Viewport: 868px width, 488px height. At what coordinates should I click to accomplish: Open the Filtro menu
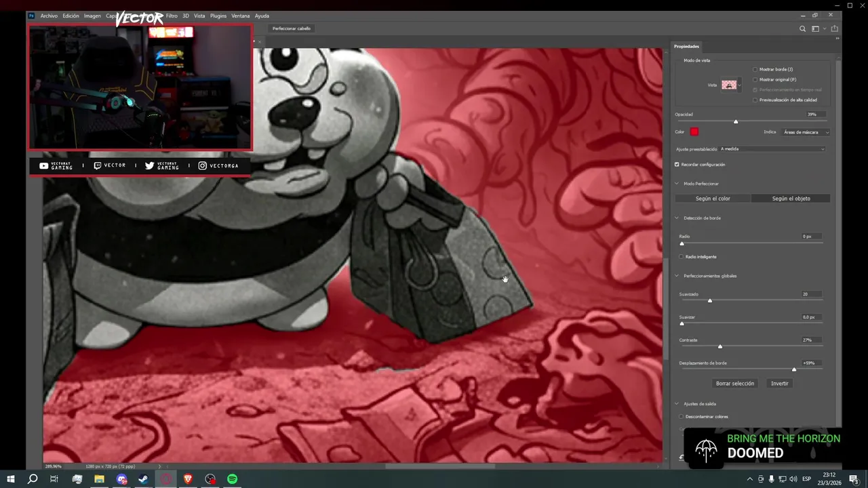(x=172, y=16)
